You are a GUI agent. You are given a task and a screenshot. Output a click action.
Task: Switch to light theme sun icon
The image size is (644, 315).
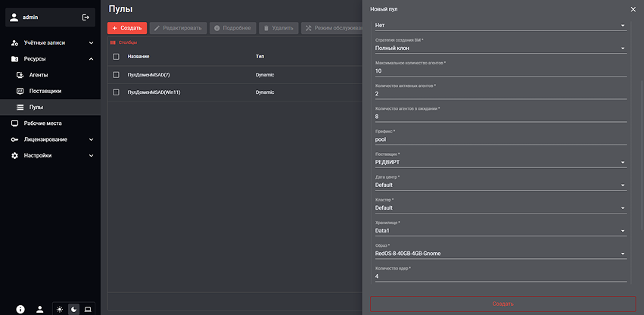[61, 309]
